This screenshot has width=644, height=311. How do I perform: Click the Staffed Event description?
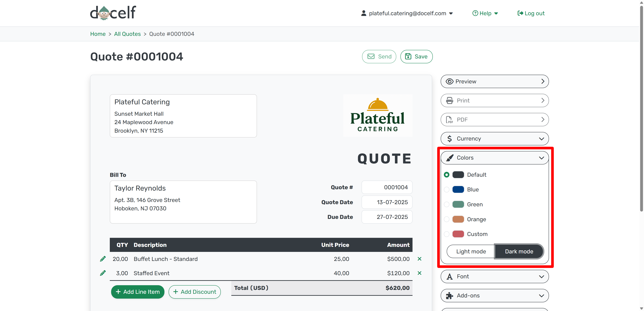click(152, 273)
